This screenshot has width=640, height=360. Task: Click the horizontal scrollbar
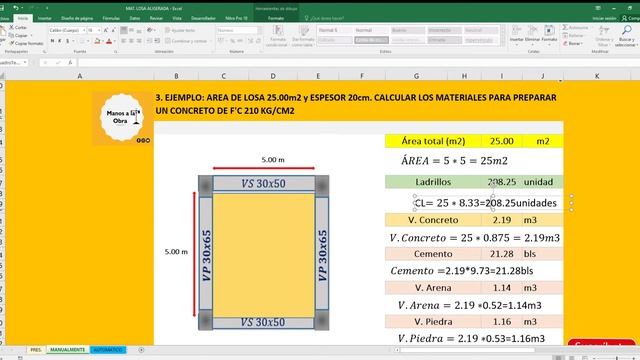(x=467, y=350)
